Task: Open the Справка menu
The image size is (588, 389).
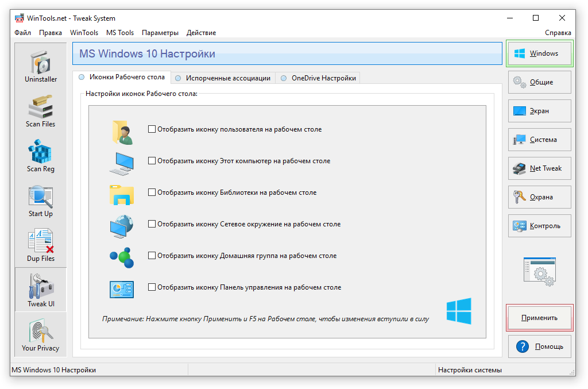Action: point(558,33)
